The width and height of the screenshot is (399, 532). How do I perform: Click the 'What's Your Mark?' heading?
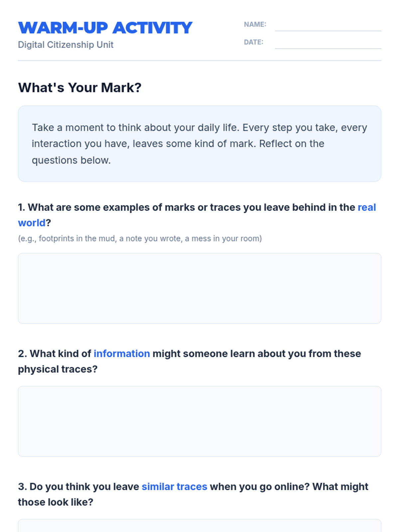(x=80, y=87)
